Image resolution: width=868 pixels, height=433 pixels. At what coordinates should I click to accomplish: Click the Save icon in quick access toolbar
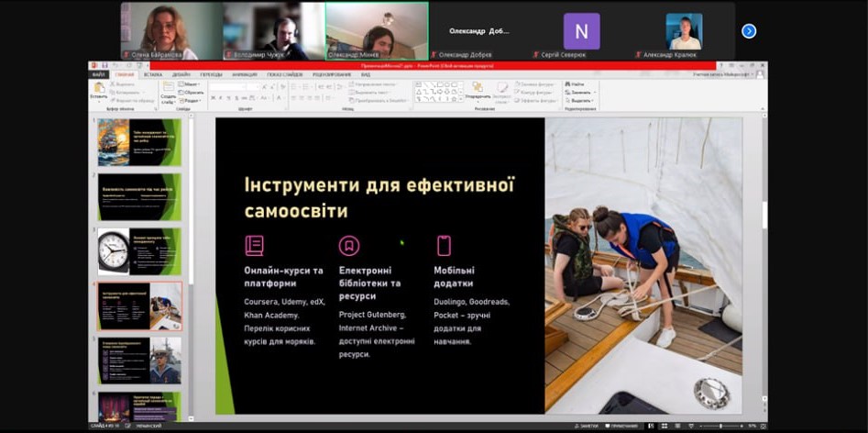(x=104, y=65)
